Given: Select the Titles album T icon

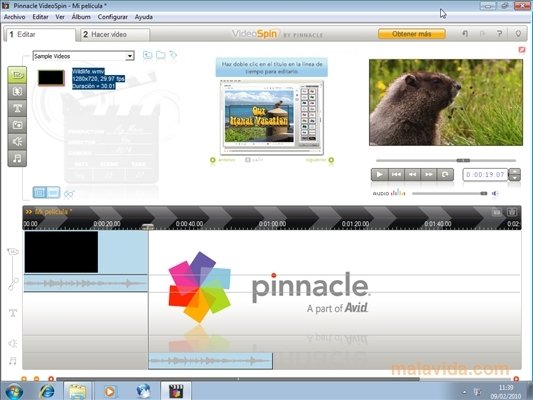Looking at the screenshot, I should point(17,108).
